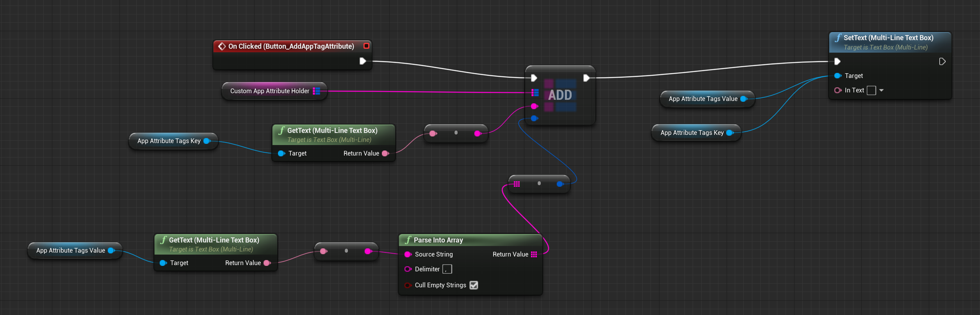This screenshot has height=315, width=980.
Task: Click the ADD node execution input pin
Action: tap(534, 78)
